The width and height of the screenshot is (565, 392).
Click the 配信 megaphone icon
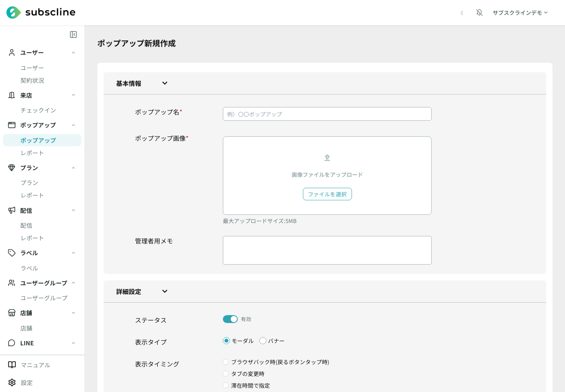click(x=12, y=211)
